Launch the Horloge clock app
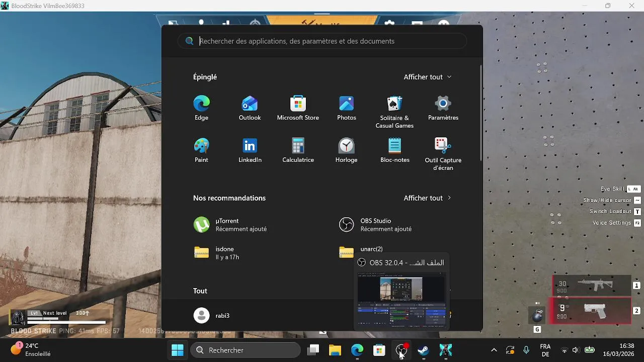The image size is (644, 362). 346,150
